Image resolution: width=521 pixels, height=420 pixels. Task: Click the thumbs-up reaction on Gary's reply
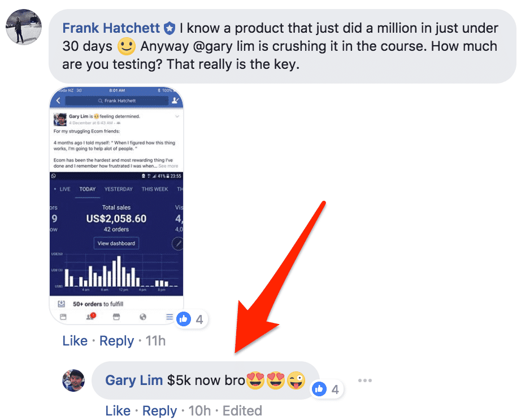[319, 389]
